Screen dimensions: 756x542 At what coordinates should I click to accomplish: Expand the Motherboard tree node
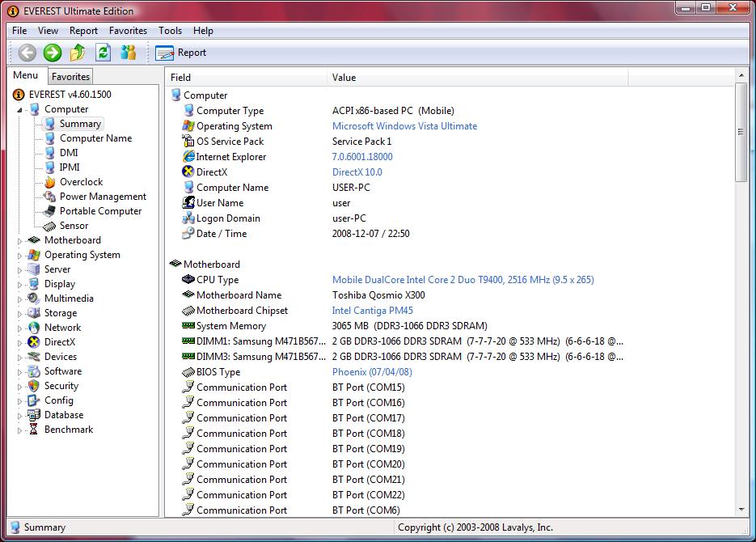(19, 240)
